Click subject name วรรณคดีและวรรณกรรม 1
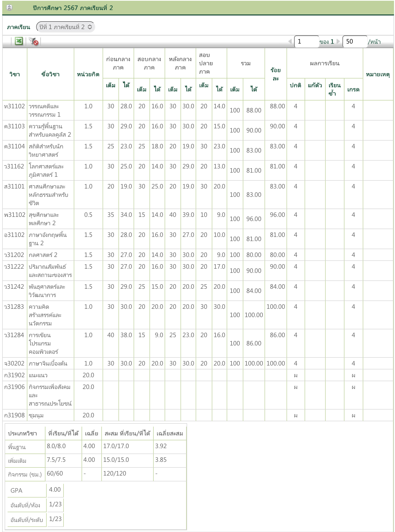 [x=44, y=111]
